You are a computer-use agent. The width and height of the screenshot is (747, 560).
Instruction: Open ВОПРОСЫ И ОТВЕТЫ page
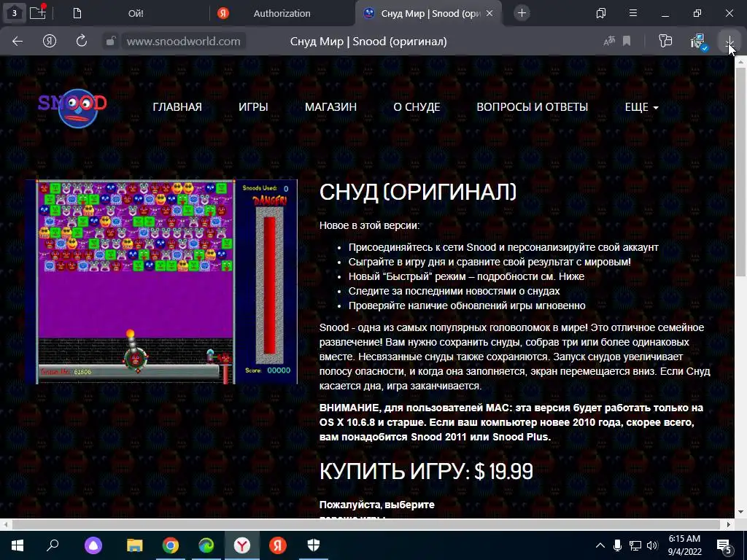coord(532,107)
